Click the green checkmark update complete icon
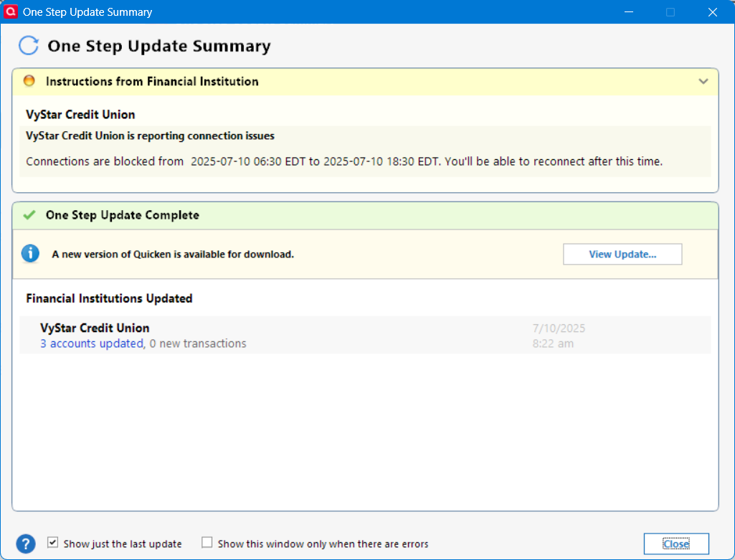735x560 pixels. tap(29, 215)
